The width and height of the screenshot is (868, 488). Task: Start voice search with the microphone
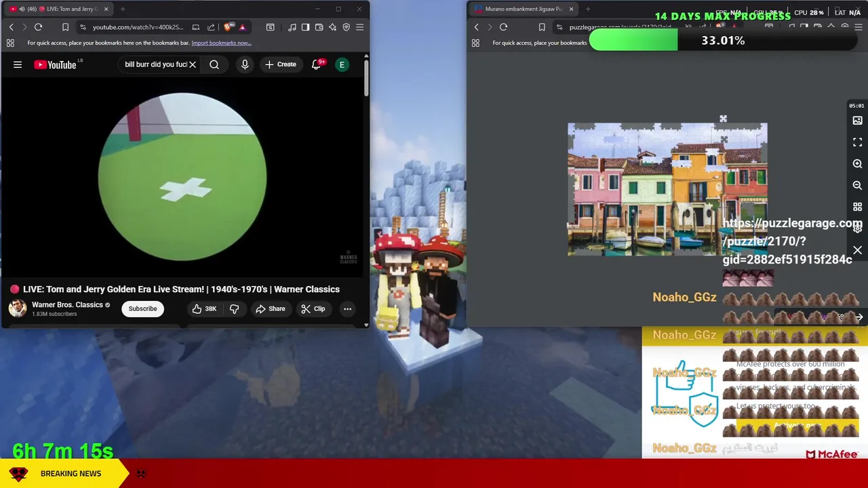click(245, 64)
